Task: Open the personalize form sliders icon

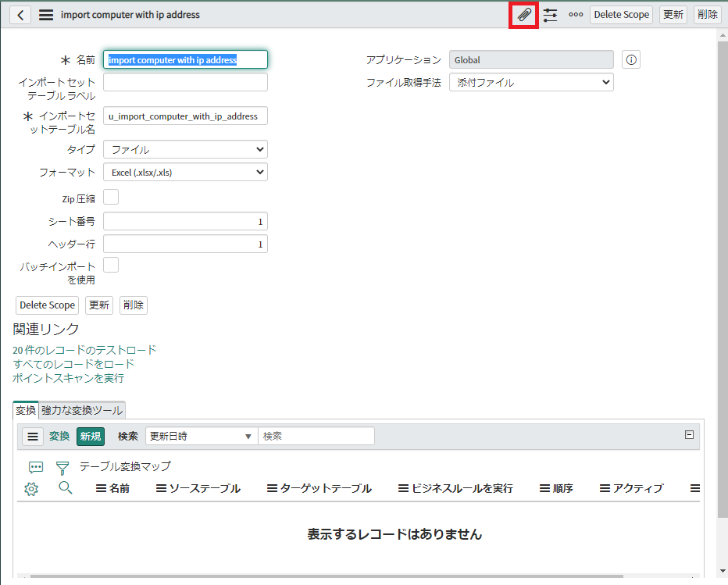Action: tap(550, 15)
